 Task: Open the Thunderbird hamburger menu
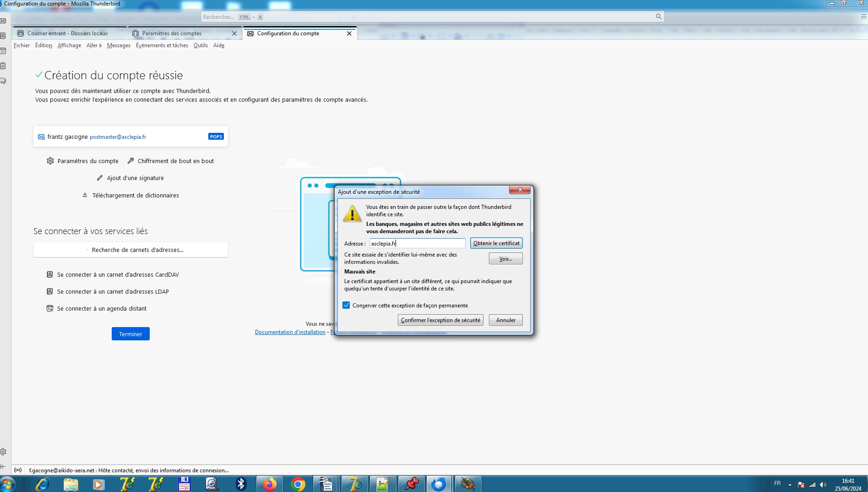coord(863,16)
